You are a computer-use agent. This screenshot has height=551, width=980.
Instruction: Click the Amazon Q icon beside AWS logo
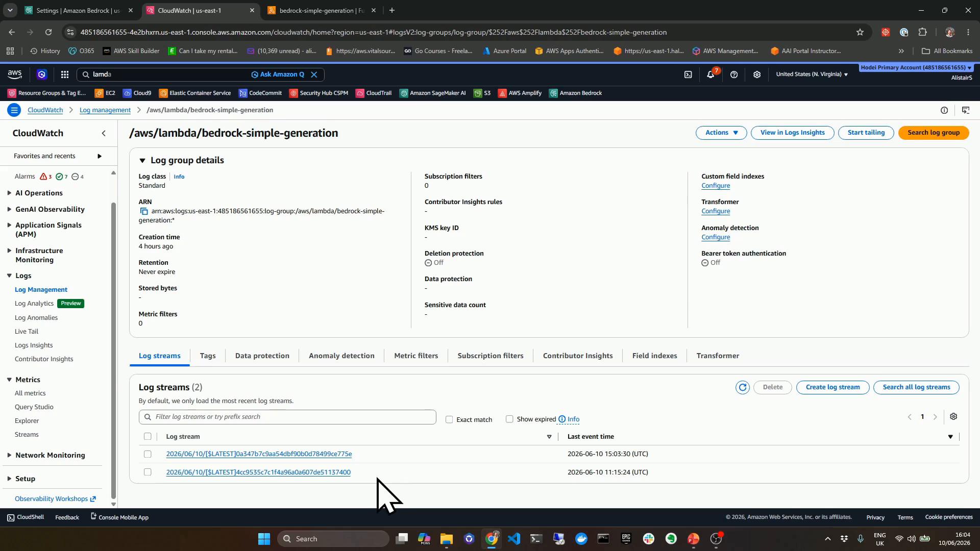click(x=42, y=74)
